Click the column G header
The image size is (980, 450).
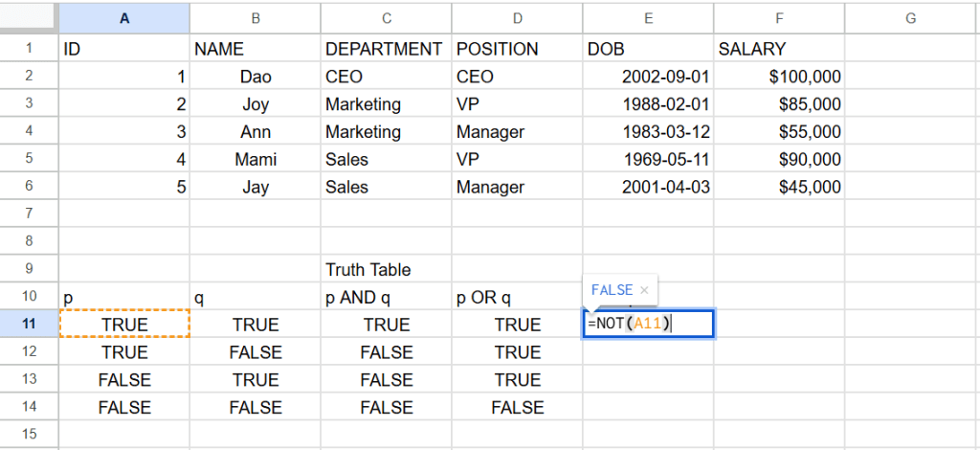(910, 17)
